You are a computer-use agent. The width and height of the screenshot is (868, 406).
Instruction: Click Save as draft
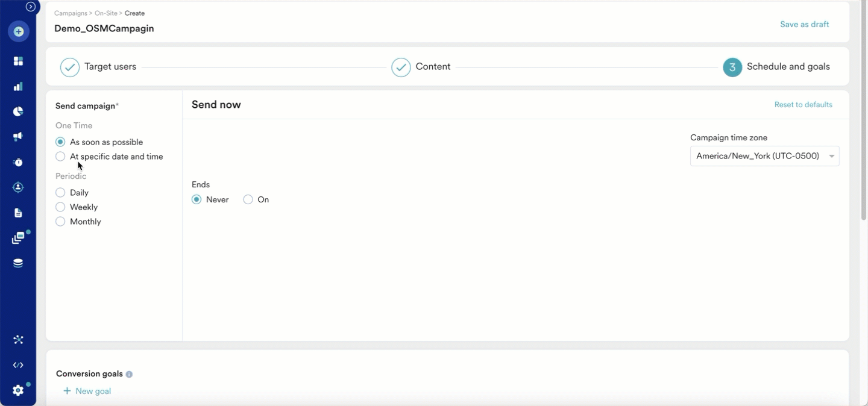[804, 25]
